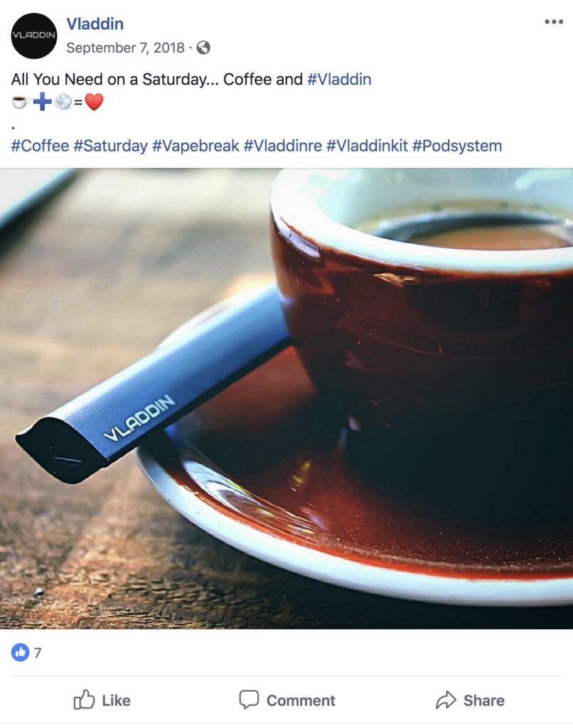Screen dimensions: 573x728
Task: Open the three-dot post options menu
Action: click(554, 22)
